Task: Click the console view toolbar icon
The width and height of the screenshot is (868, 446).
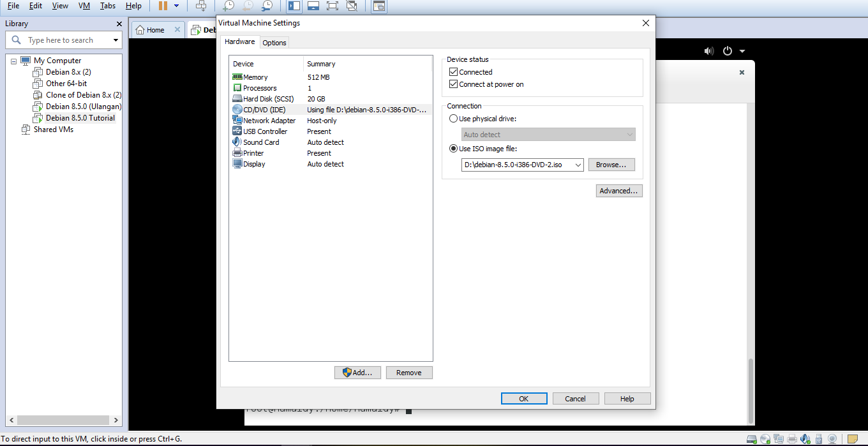Action: point(379,6)
